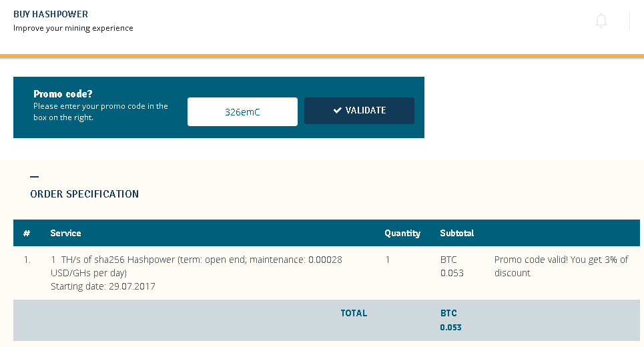This screenshot has height=347, width=644.
Task: Click the row 1 subtotal BTC 0.053
Action: [x=452, y=266]
